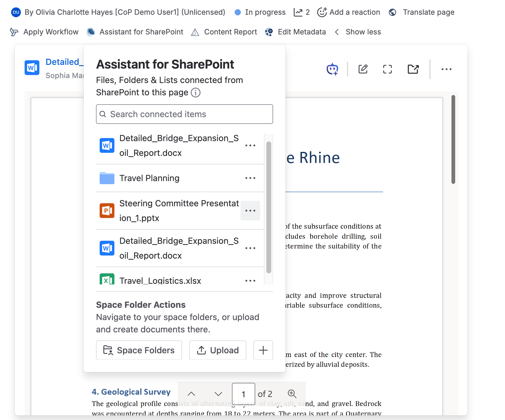
Task: Focus the Search connected items field
Action: pyautogui.click(x=185, y=114)
